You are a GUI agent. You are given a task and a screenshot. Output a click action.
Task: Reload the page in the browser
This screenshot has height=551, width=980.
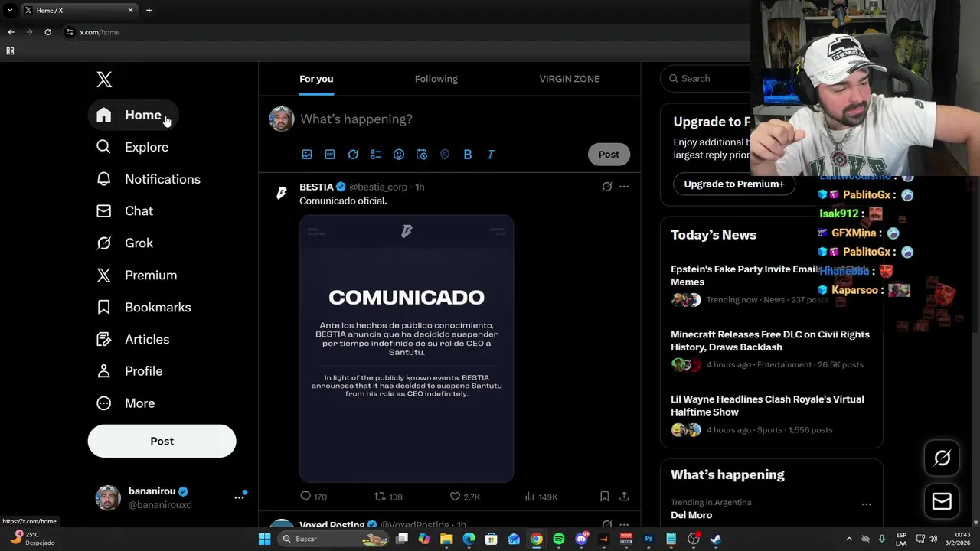click(47, 32)
